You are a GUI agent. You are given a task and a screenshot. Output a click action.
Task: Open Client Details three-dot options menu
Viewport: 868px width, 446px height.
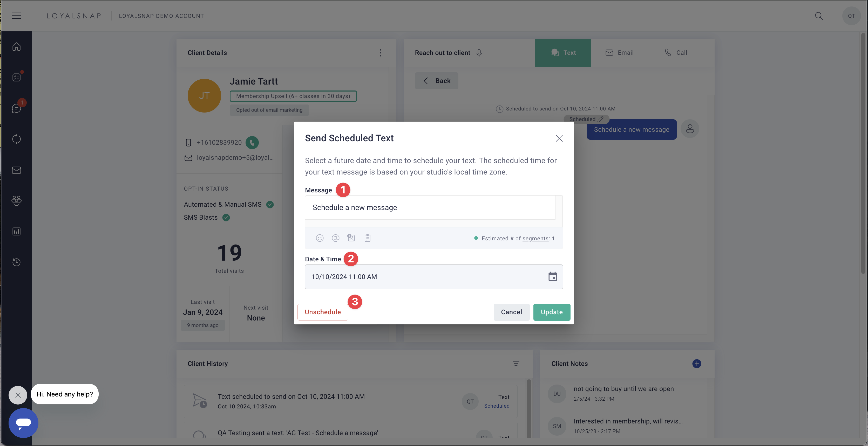(x=380, y=53)
